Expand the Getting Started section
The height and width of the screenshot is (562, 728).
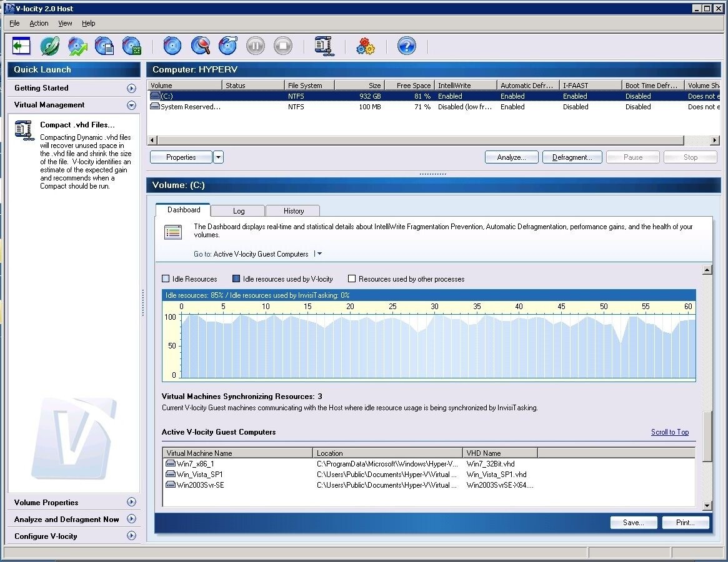[x=131, y=88]
